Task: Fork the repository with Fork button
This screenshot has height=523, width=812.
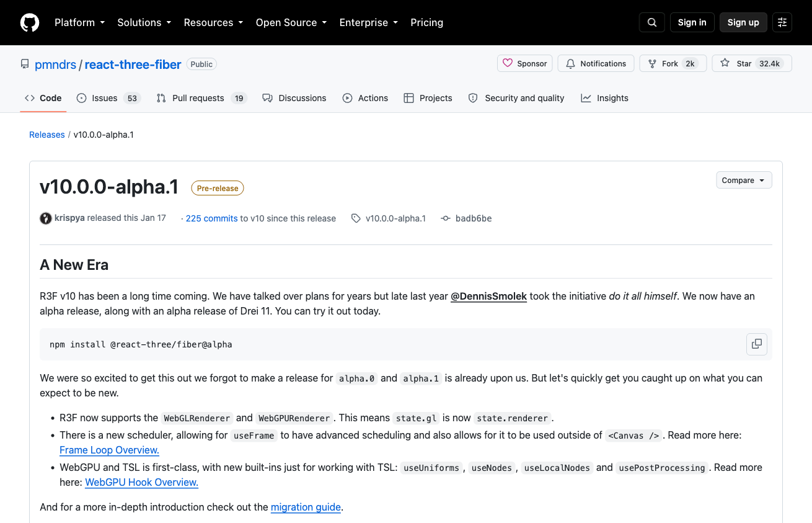Action: point(673,63)
